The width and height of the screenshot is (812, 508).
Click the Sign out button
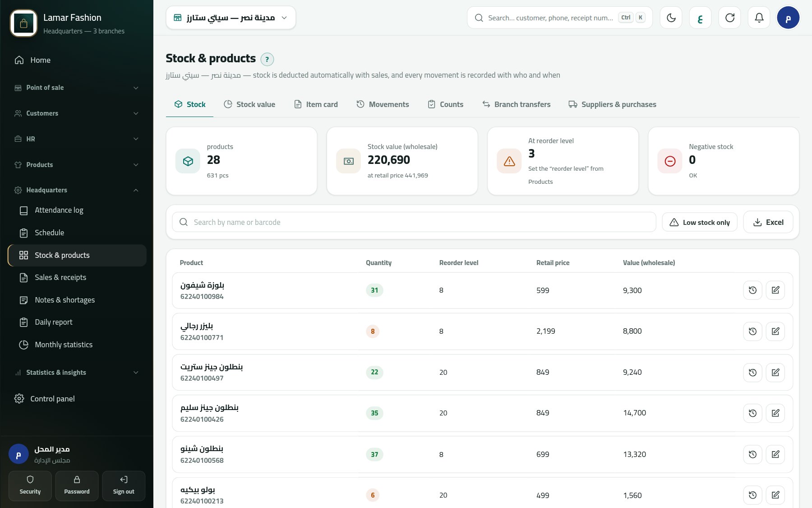[x=124, y=486]
